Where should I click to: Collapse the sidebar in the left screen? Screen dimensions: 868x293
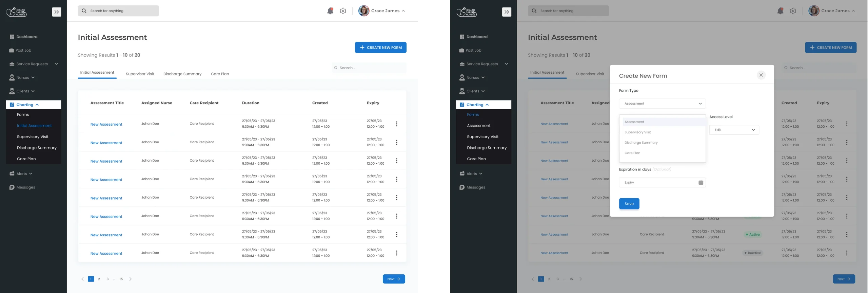click(x=57, y=12)
